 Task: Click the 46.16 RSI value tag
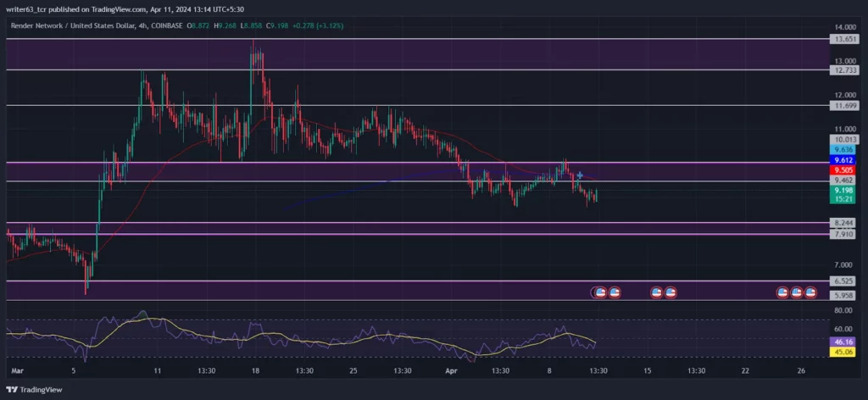point(844,343)
